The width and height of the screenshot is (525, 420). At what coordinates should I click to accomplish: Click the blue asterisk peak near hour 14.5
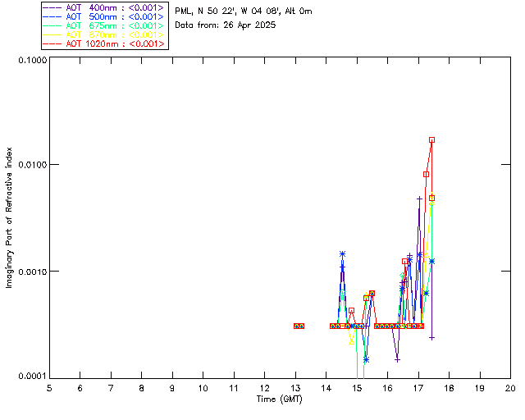pyautogui.click(x=342, y=253)
